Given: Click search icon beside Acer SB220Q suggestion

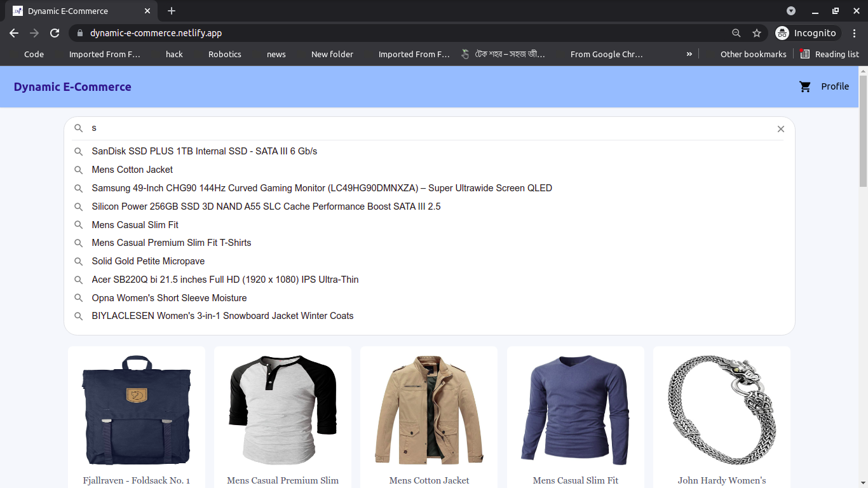Looking at the screenshot, I should tap(79, 280).
